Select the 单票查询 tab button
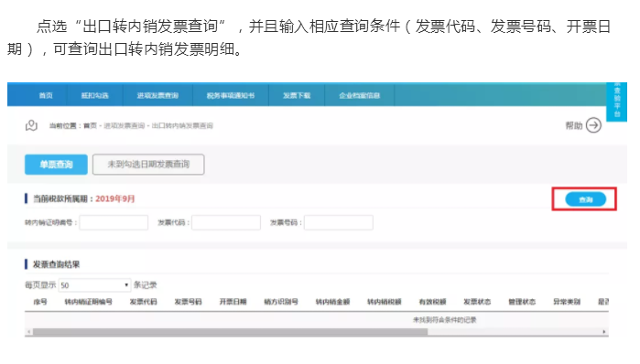640x364 pixels. coord(56,165)
